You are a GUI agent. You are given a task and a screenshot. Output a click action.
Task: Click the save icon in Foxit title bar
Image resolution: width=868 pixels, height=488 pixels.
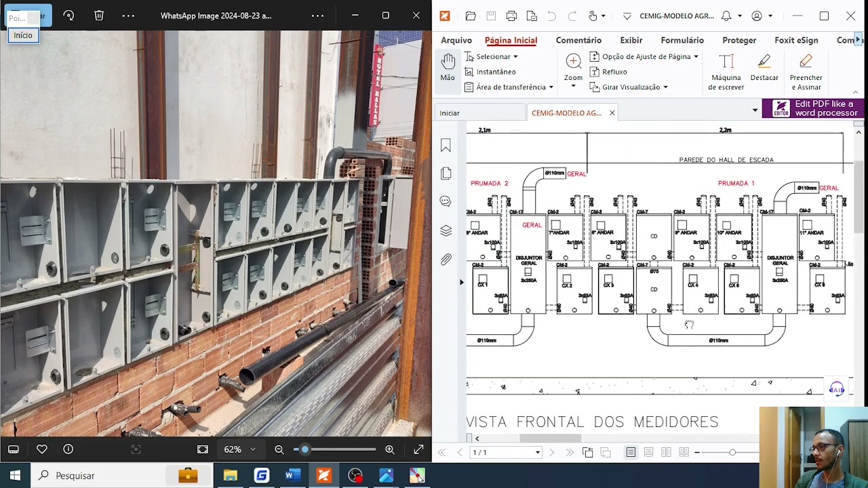click(491, 16)
